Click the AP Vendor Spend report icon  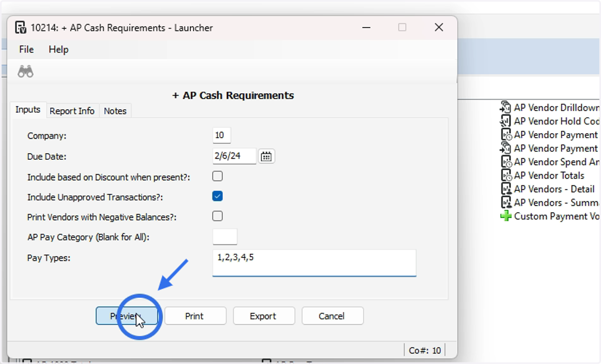tap(506, 162)
